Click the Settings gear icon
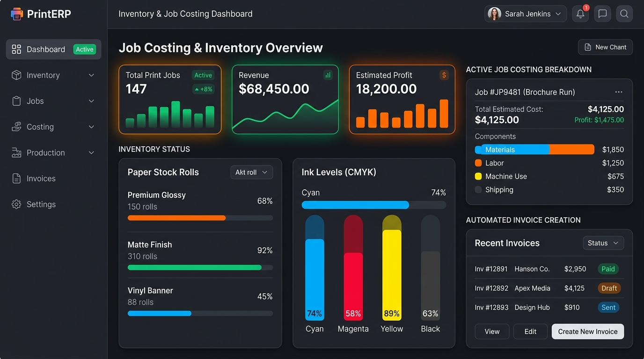 point(16,204)
